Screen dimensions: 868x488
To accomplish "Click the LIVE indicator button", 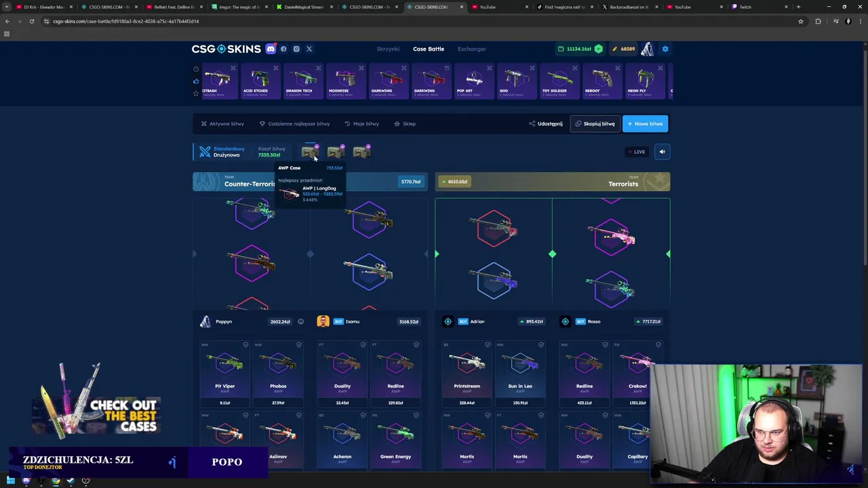I will pyautogui.click(x=636, y=152).
